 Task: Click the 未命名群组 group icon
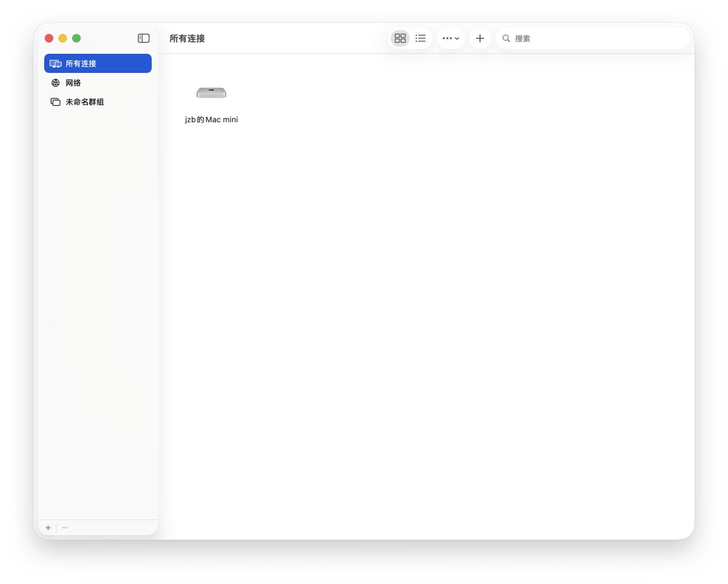pyautogui.click(x=55, y=101)
